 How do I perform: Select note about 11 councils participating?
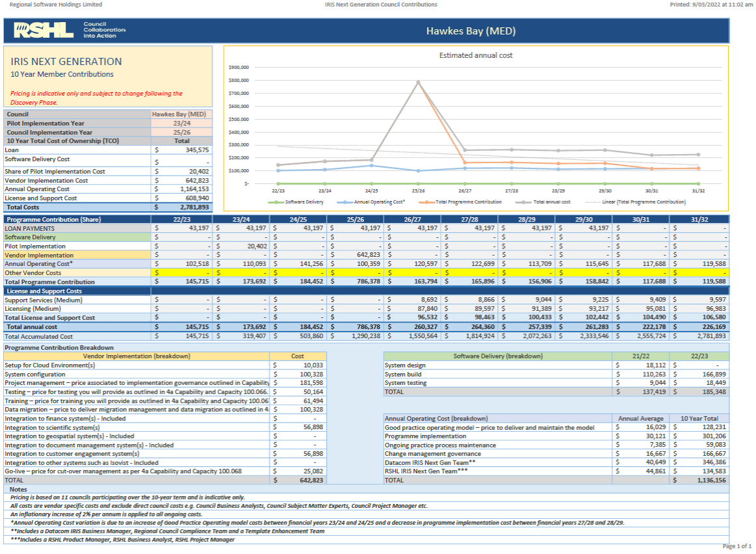point(127,497)
